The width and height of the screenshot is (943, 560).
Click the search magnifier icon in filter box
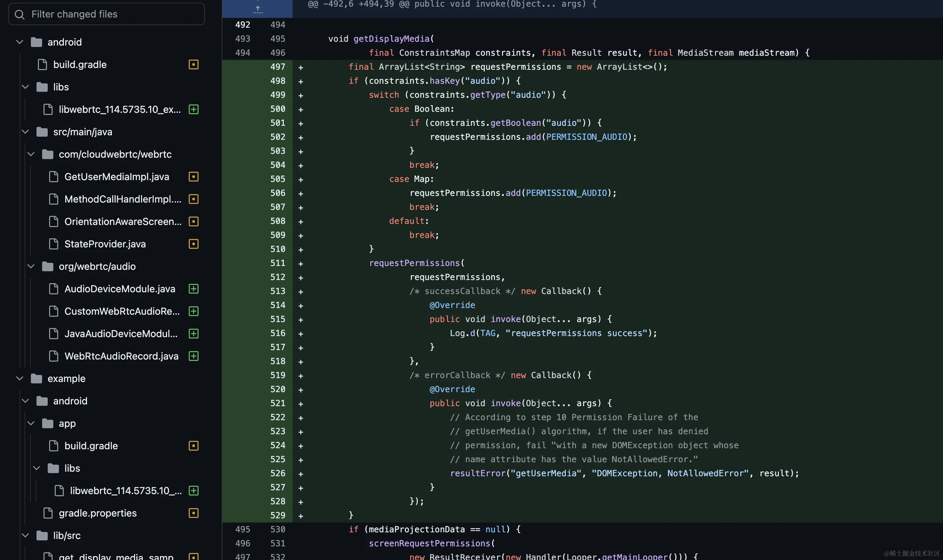20,14
